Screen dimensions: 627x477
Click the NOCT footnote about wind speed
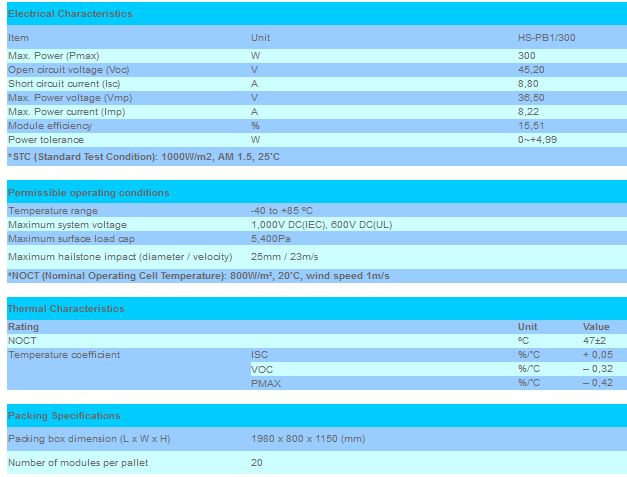pos(198,275)
